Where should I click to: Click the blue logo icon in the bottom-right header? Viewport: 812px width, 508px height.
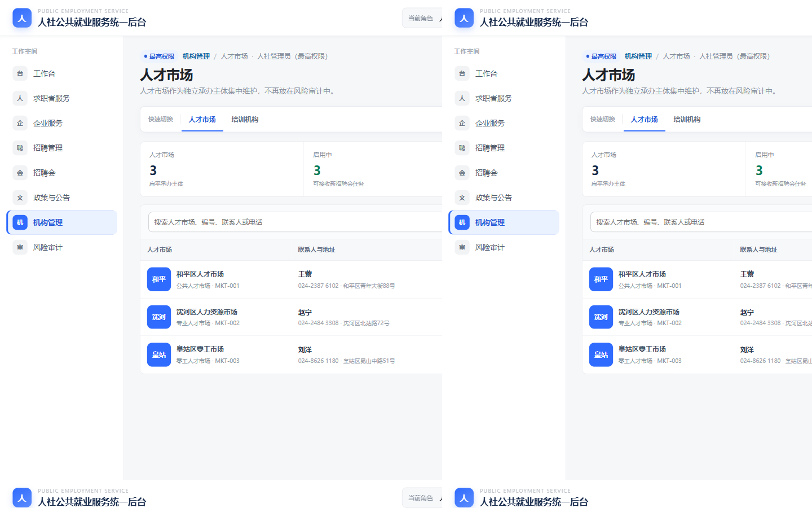pyautogui.click(x=464, y=498)
